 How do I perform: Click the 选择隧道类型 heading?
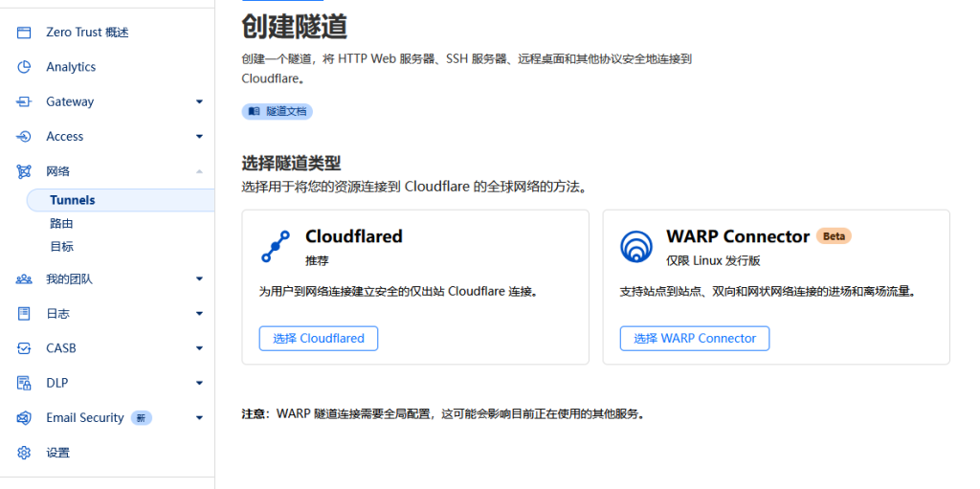[x=291, y=164]
